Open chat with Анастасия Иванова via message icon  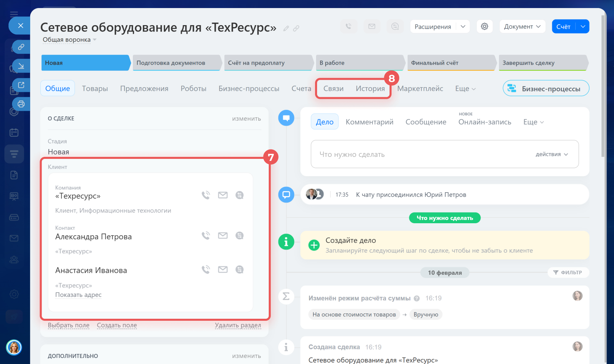pyautogui.click(x=240, y=269)
